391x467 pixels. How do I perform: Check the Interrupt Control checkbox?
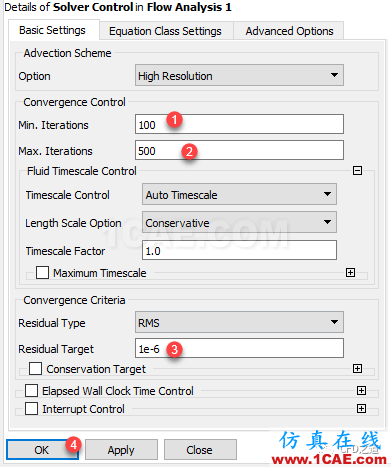pyautogui.click(x=31, y=408)
